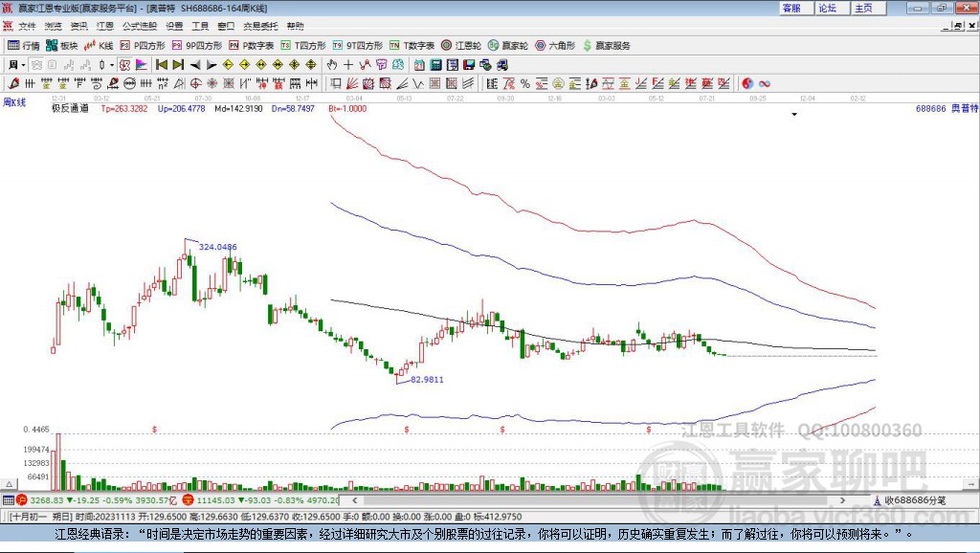Image resolution: width=980 pixels, height=553 pixels.
Task: Open the P数字表 tool
Action: (252, 46)
